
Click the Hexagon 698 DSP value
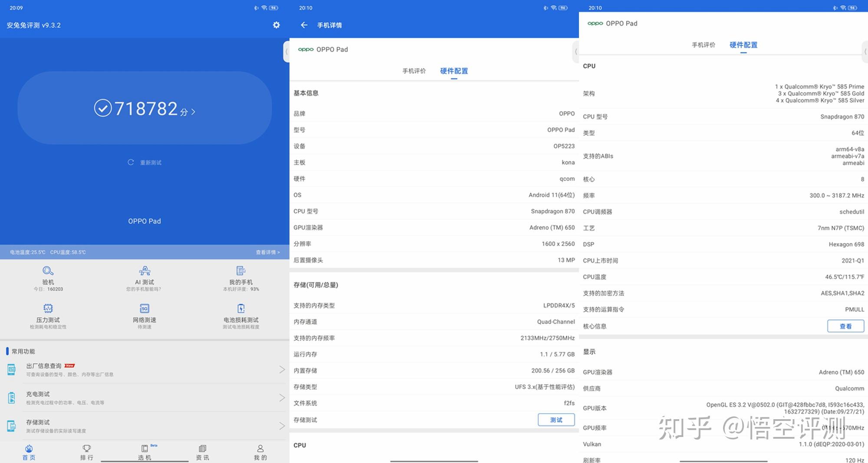[x=846, y=244]
